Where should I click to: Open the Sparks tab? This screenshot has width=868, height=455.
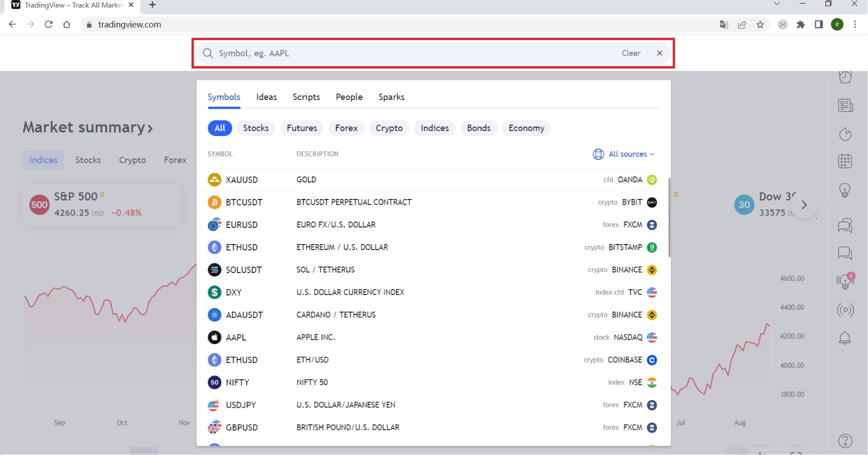391,97
